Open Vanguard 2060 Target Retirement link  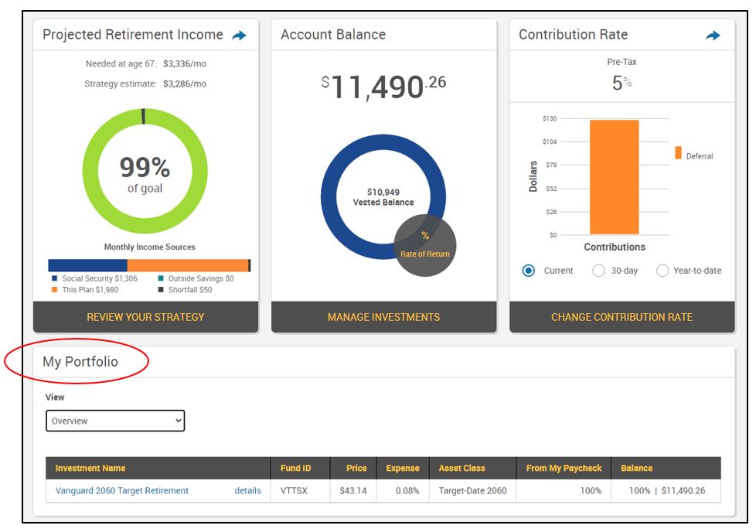122,490
